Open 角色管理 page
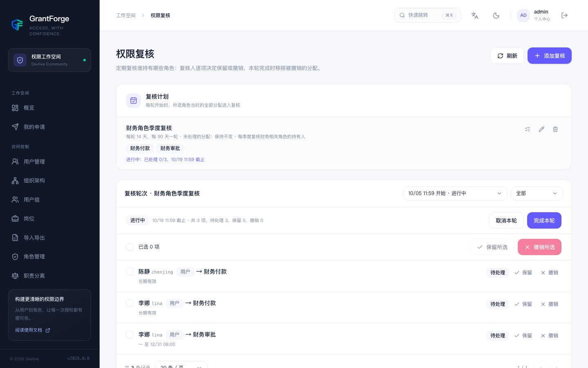This screenshot has height=368, width=588. click(49, 257)
